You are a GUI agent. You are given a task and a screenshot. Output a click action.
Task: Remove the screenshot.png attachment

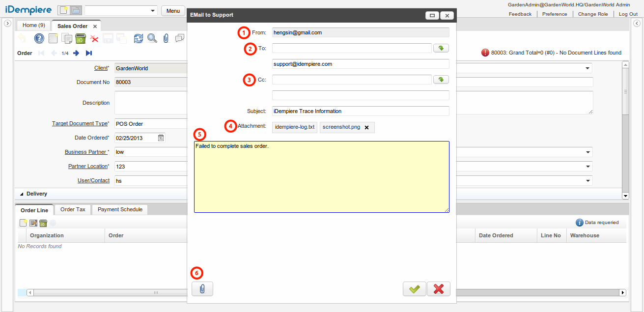[366, 127]
